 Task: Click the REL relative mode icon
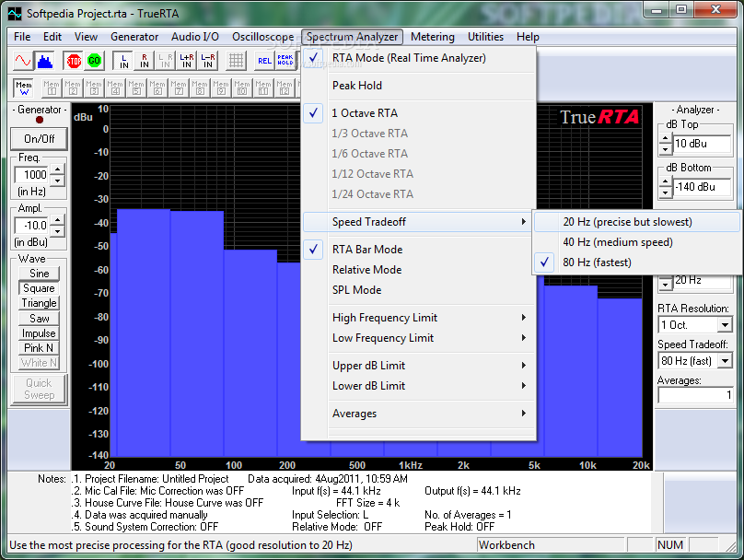[264, 61]
